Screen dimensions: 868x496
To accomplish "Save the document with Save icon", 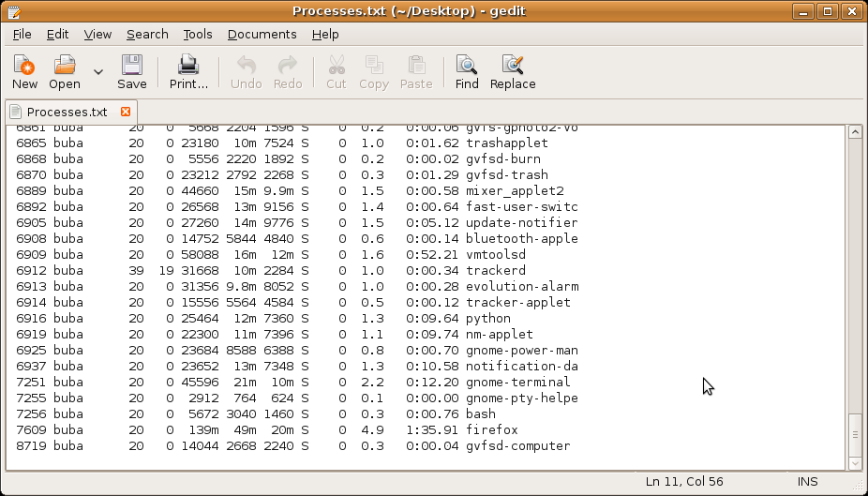I will pyautogui.click(x=132, y=72).
